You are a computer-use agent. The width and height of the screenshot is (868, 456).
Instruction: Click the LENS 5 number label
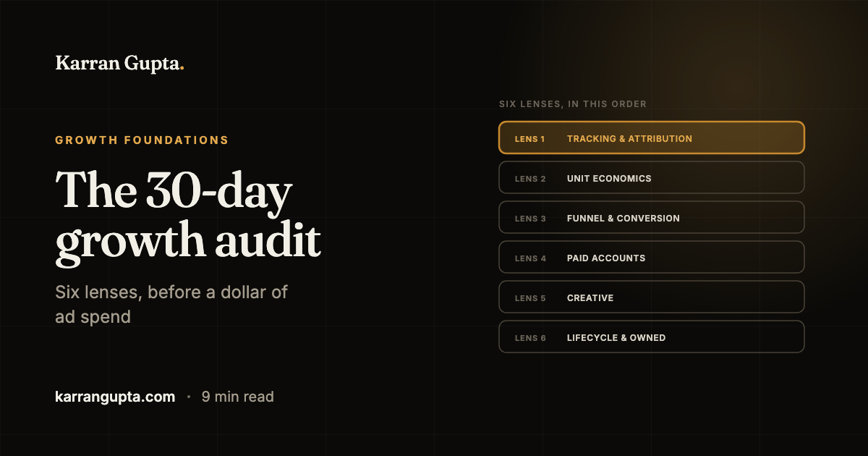[x=530, y=298]
